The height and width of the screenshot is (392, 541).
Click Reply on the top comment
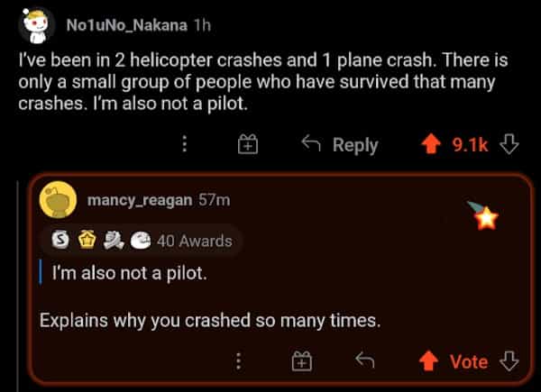(x=339, y=144)
